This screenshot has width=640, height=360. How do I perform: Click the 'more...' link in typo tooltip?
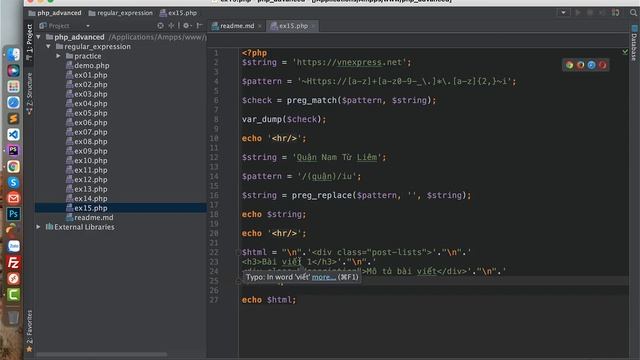(x=324, y=277)
